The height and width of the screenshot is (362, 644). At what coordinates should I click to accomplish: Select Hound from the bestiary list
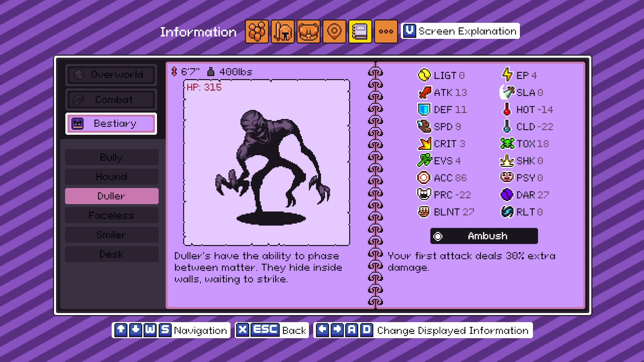112,177
